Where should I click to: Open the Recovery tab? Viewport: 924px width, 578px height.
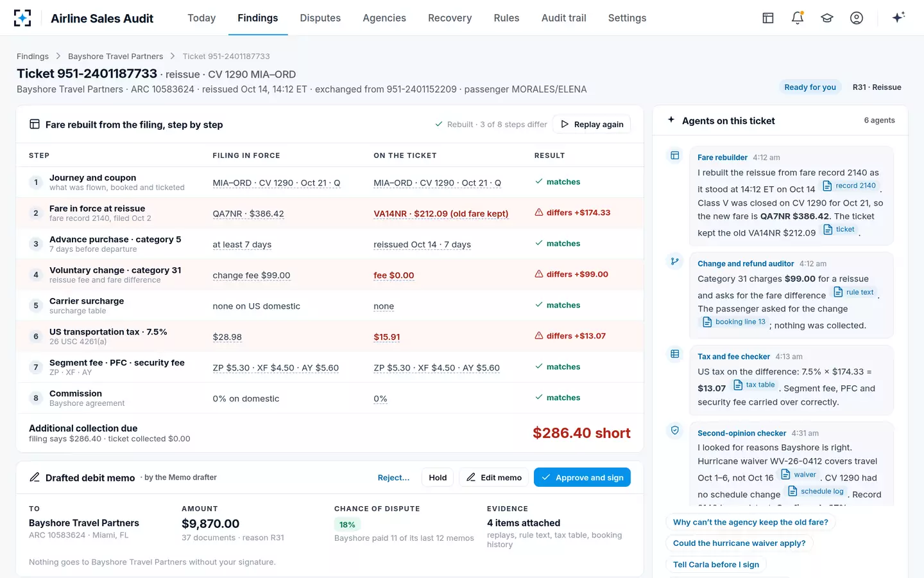450,18
